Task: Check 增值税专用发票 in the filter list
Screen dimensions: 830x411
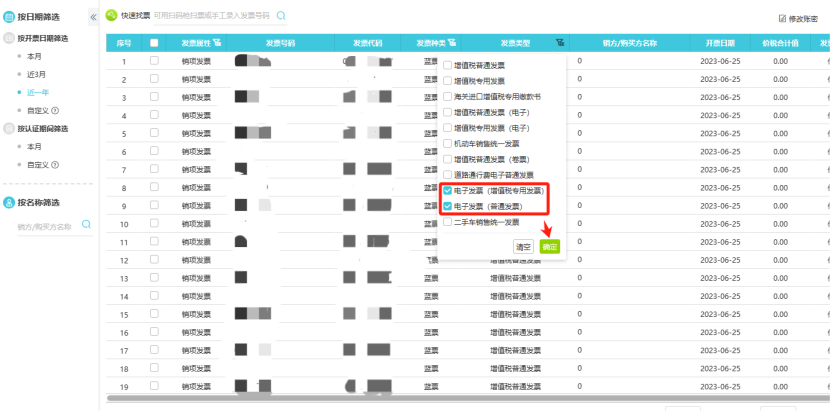Action: tap(448, 81)
